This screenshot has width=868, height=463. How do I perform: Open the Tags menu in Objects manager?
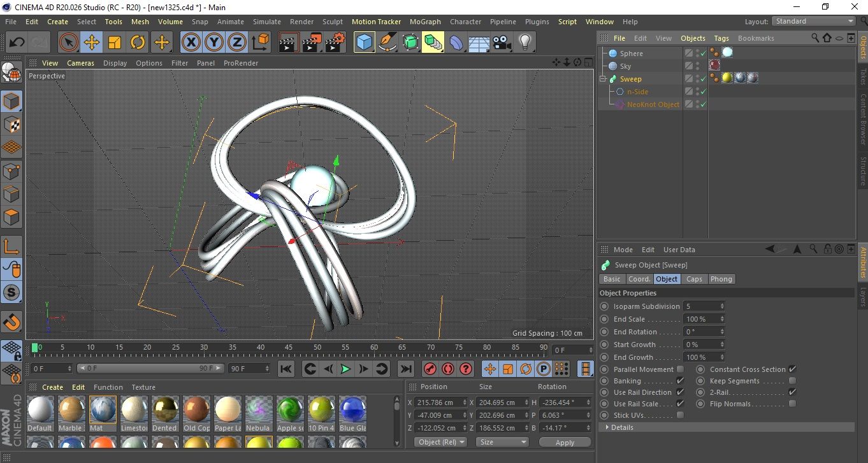point(721,38)
